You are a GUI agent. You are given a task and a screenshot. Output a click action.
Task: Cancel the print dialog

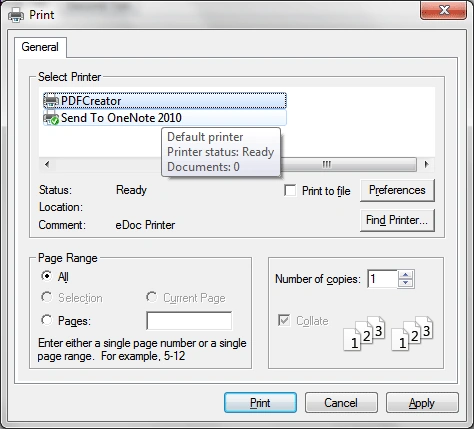pos(341,403)
